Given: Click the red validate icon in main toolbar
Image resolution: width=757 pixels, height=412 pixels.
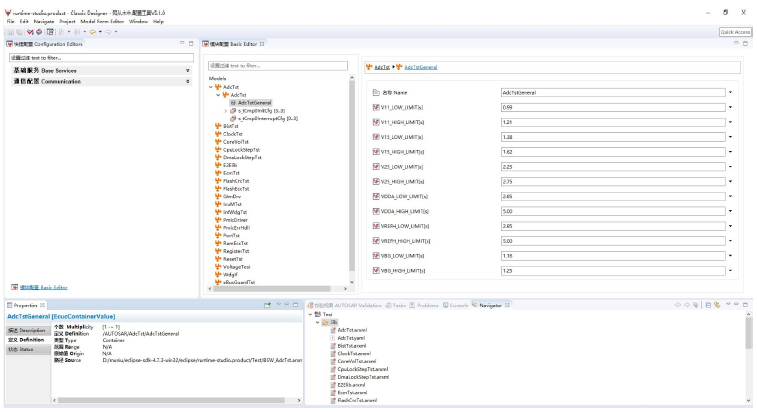Looking at the screenshot, I should (x=30, y=32).
